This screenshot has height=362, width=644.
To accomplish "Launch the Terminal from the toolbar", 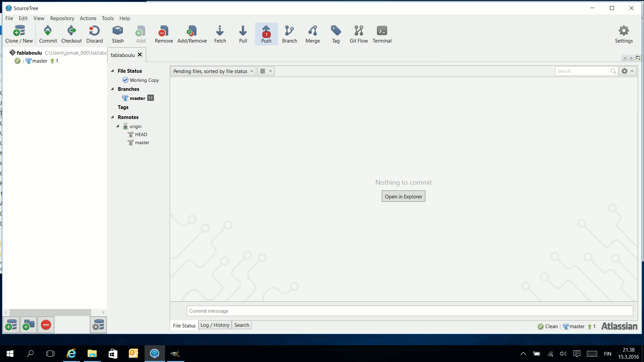I will click(382, 34).
